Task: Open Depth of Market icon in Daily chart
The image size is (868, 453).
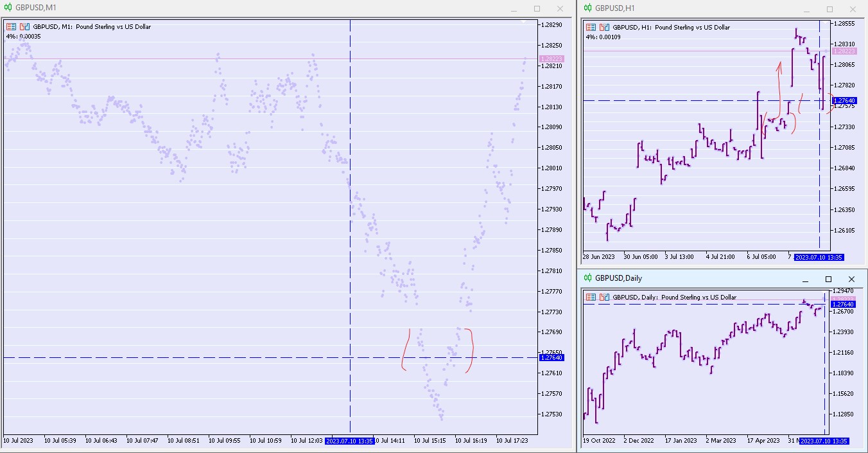Action: pos(603,298)
